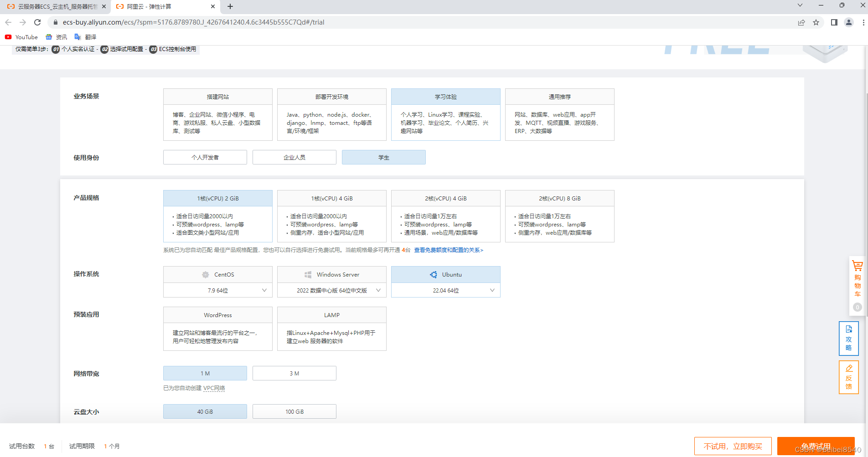Select 2核(vCPU) 8 GiB spec
The width and height of the screenshot is (868, 457).
[560, 216]
